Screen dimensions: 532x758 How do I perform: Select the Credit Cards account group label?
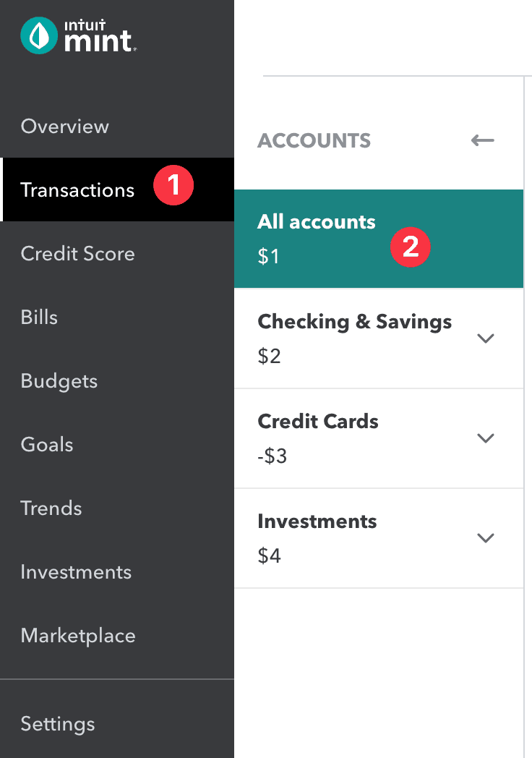[318, 422]
